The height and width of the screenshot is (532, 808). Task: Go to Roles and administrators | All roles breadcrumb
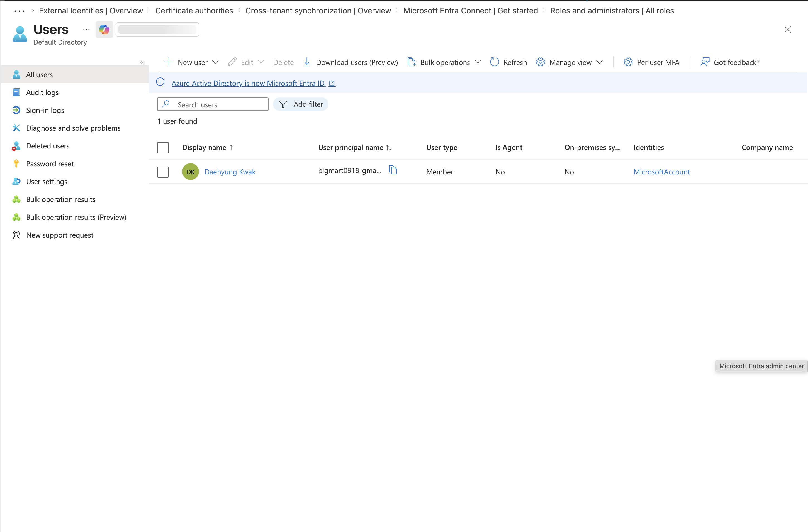(612, 11)
